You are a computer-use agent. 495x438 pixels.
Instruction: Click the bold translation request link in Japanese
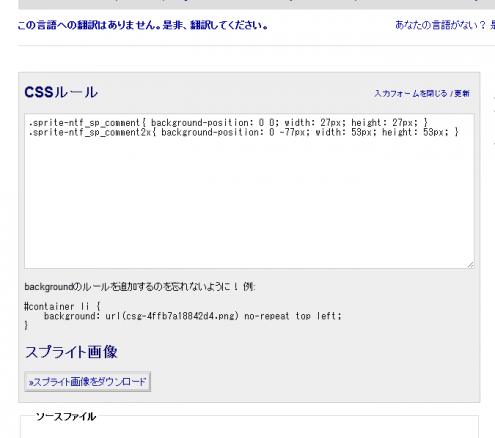[x=143, y=25]
